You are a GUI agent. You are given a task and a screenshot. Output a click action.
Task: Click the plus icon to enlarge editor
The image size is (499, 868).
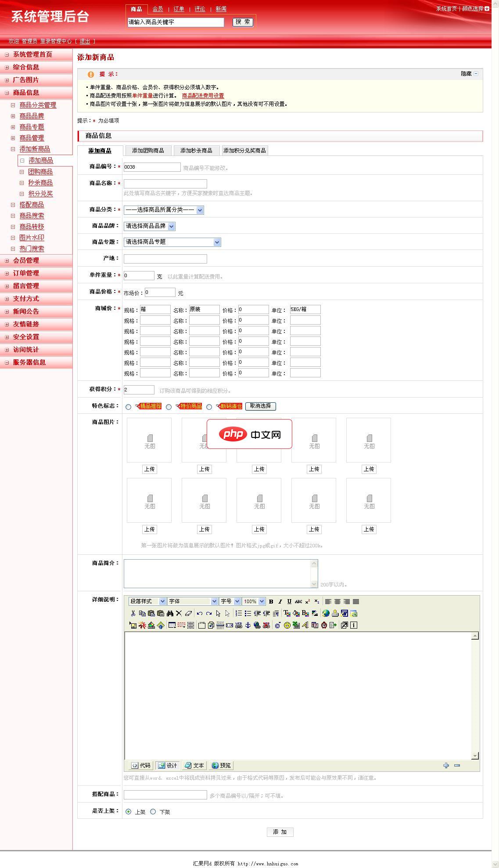pos(446,765)
